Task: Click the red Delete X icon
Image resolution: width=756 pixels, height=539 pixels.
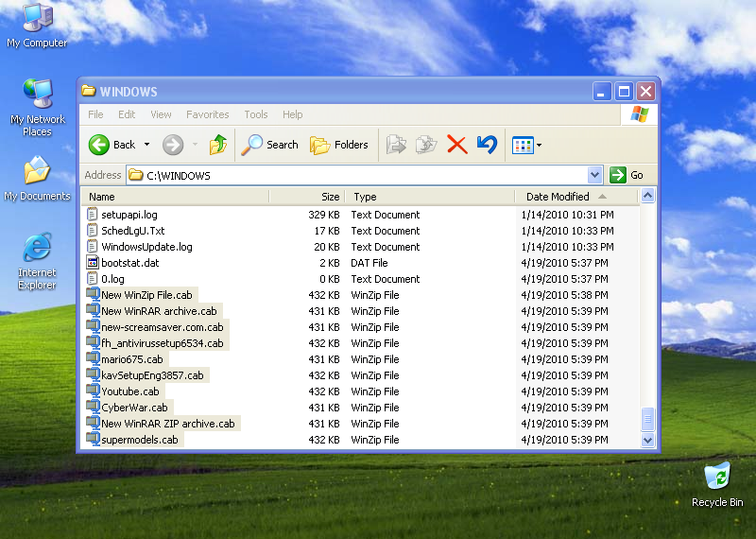Action: point(456,145)
